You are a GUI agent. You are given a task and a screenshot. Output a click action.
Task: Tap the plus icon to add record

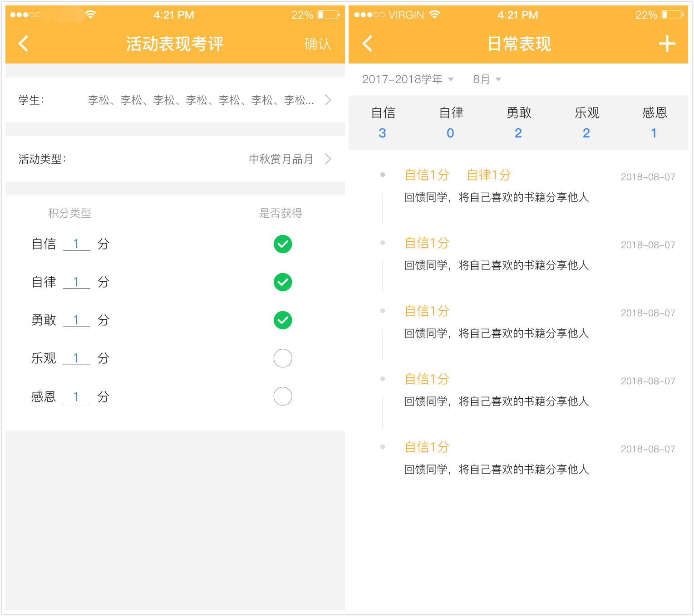tap(667, 44)
